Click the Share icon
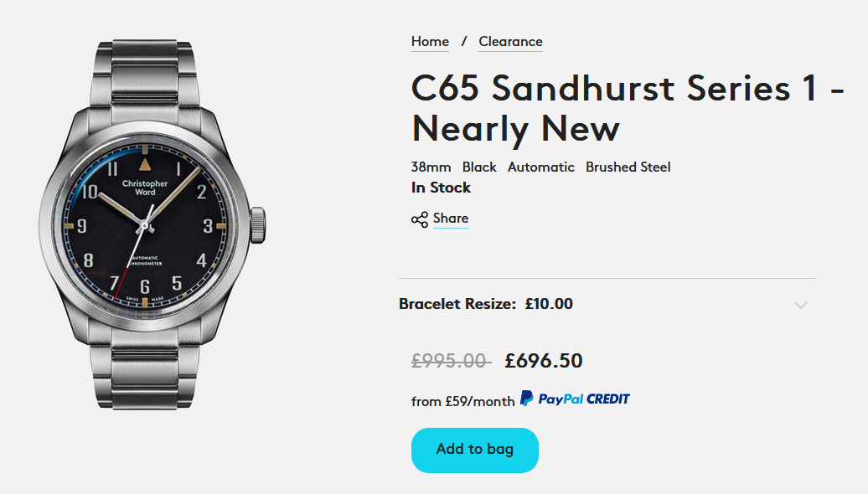 point(420,219)
